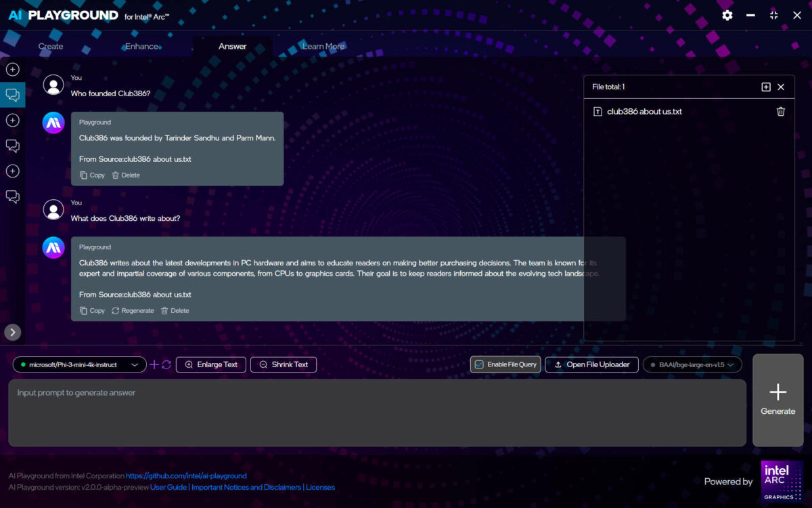This screenshot has width=812, height=508.
Task: Refresh the model list icon
Action: point(166,364)
